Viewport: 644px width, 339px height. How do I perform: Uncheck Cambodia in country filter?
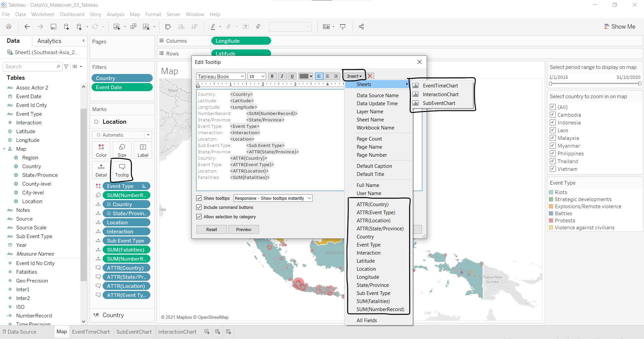click(552, 115)
